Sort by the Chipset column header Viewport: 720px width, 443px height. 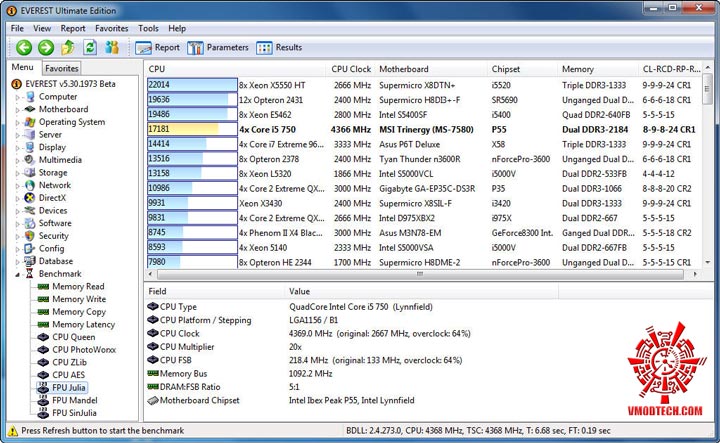522,69
